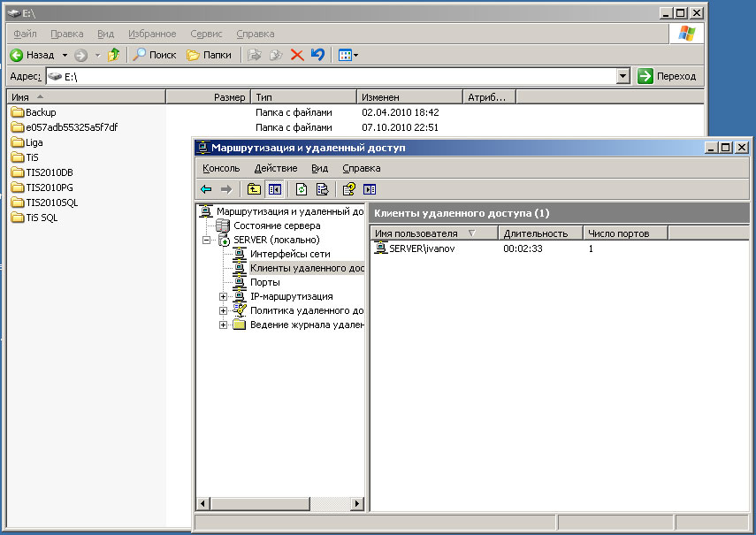
Task: Click the MMC Up one level icon
Action: pos(254,188)
